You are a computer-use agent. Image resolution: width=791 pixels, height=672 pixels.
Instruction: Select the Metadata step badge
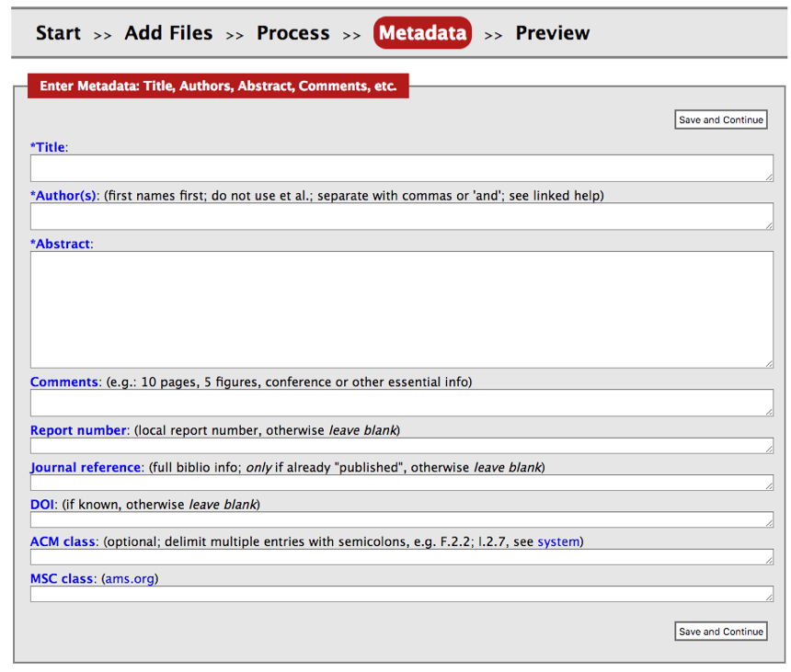(422, 32)
